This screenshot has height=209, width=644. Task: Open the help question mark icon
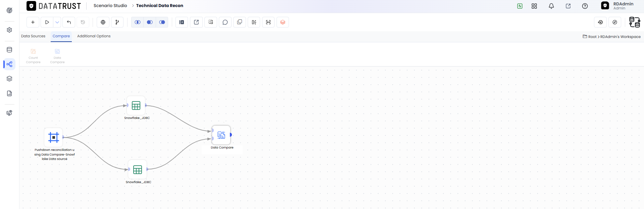585,6
